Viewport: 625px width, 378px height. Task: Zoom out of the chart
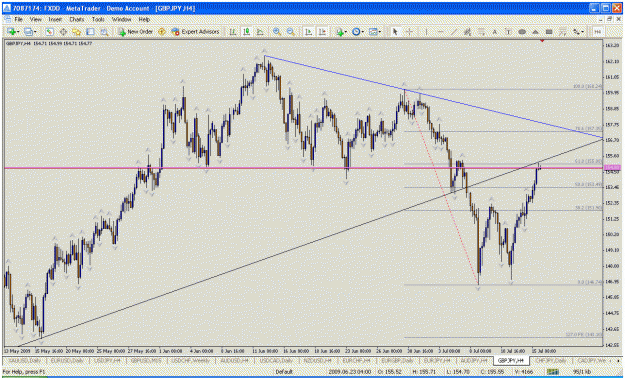tap(291, 32)
